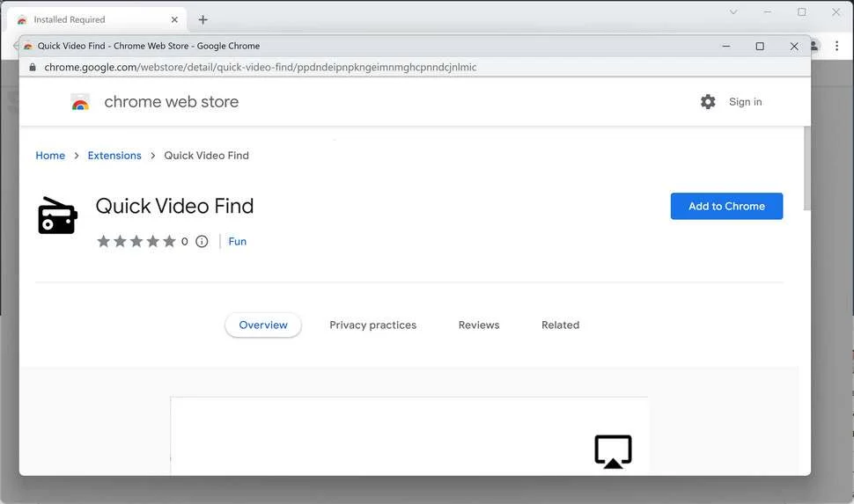The width and height of the screenshot is (854, 504).
Task: Open the Reviews tab
Action: pos(479,325)
